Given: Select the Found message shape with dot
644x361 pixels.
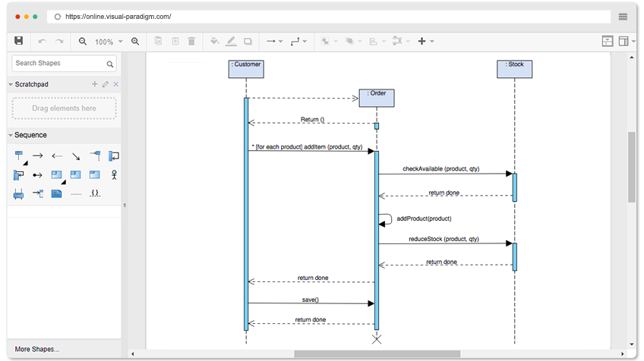Looking at the screenshot, I should (x=37, y=176).
